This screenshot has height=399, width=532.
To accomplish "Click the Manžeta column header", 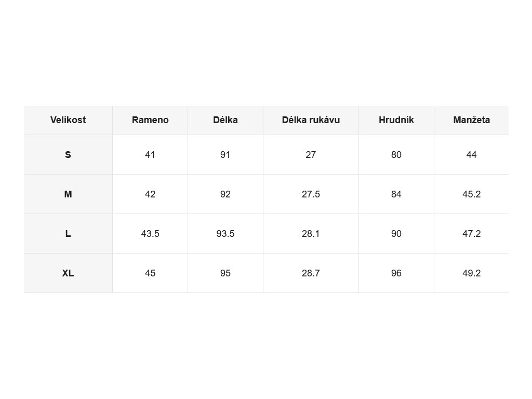I will pos(472,120).
